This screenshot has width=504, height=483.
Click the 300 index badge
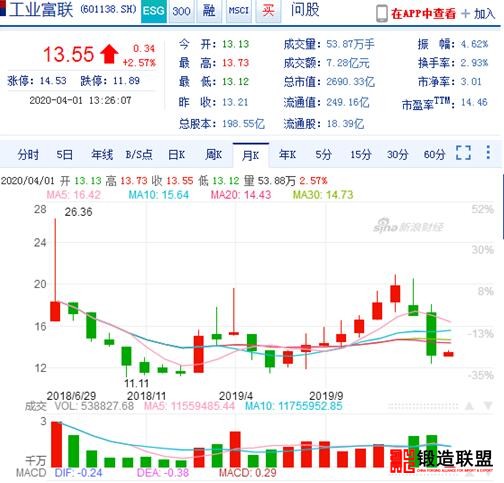coord(181,11)
